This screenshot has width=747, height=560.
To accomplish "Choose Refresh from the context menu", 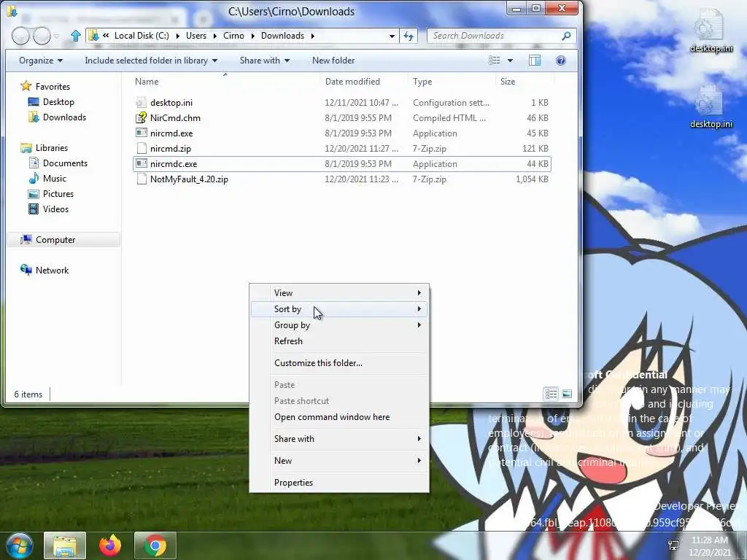I will 339,341.
